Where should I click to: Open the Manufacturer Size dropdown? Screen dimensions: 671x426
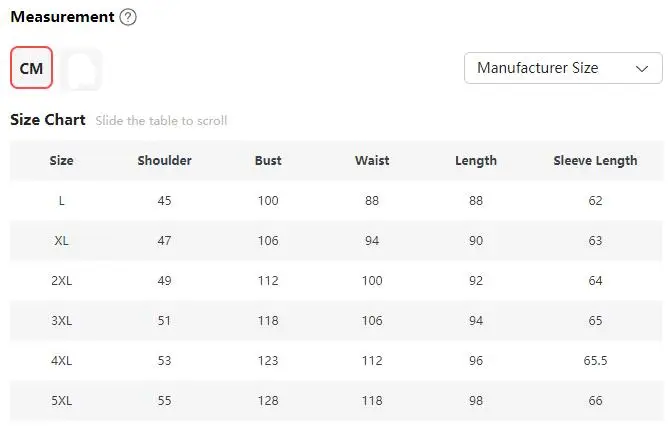[x=563, y=68]
